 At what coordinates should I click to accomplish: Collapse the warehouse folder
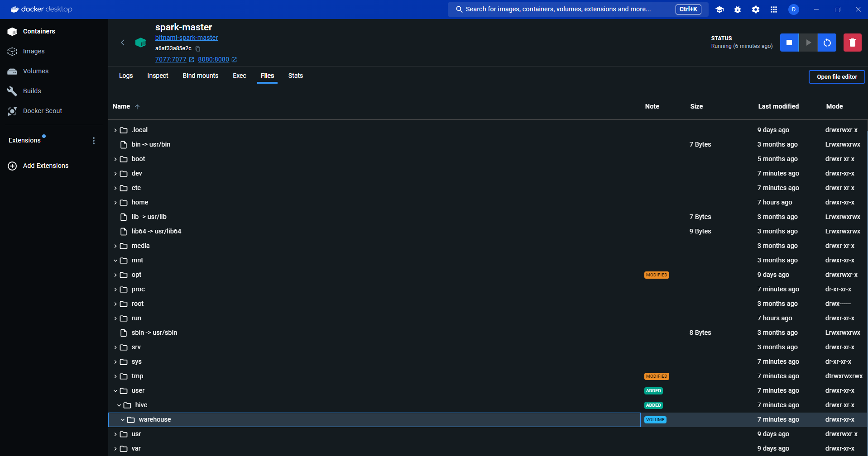click(123, 420)
